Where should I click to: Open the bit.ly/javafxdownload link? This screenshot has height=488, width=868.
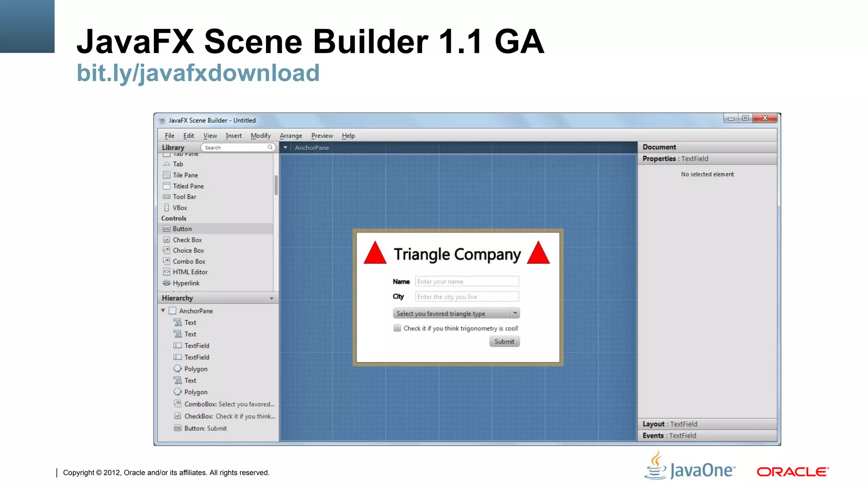point(198,73)
